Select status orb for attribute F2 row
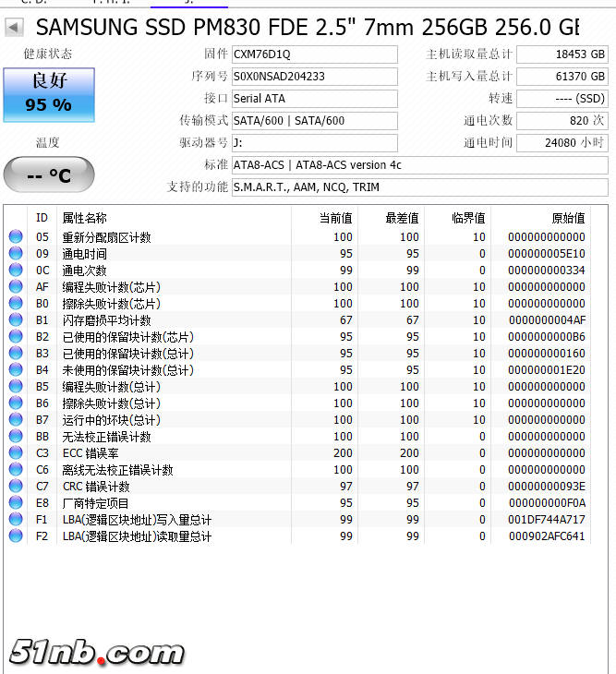 16,536
